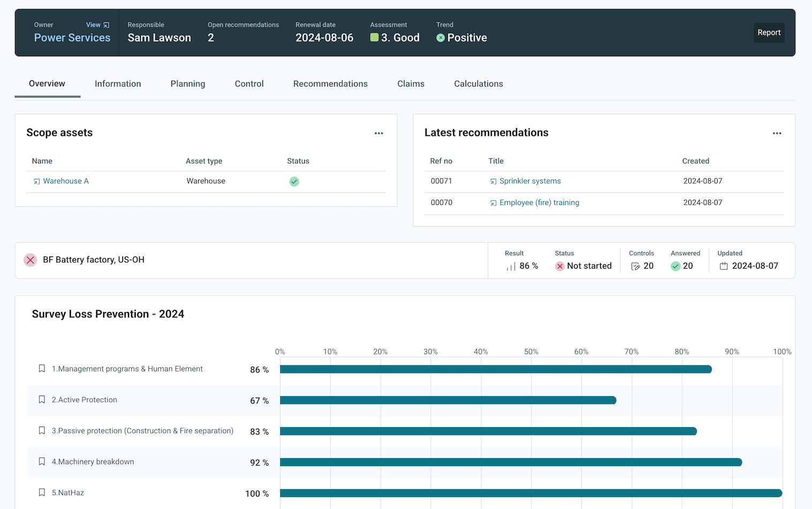This screenshot has height=509, width=812.
Task: Click the Report button
Action: (769, 33)
